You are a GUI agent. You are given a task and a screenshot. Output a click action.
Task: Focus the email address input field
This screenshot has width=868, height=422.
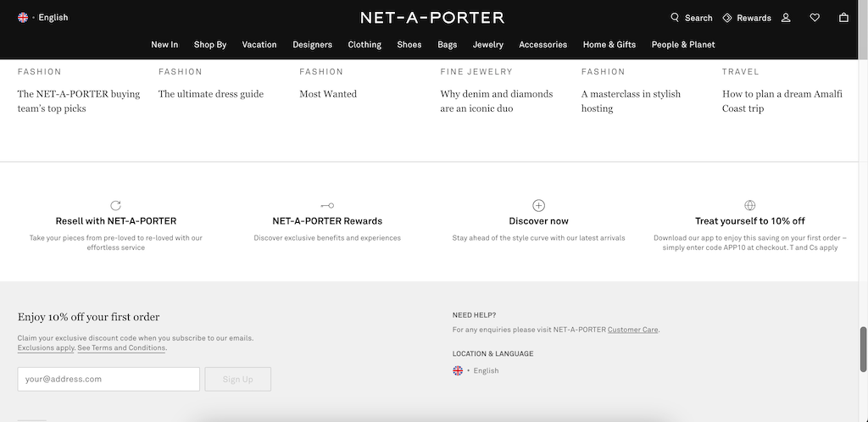click(x=108, y=380)
